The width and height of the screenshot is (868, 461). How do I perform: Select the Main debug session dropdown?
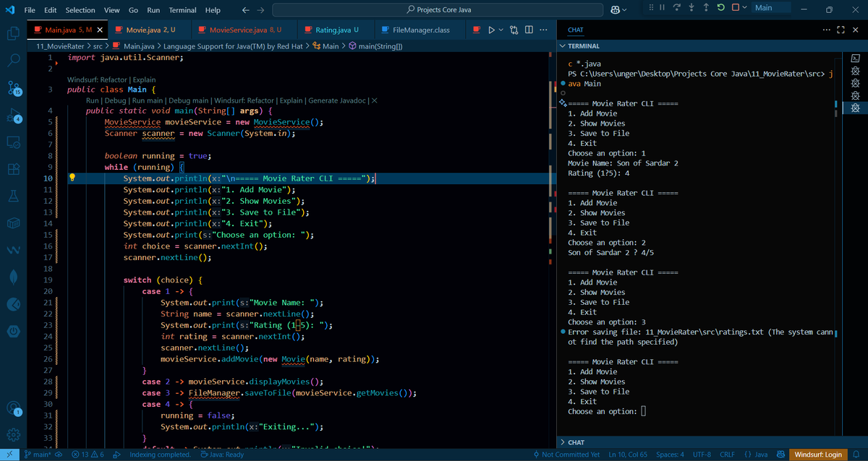coord(773,8)
